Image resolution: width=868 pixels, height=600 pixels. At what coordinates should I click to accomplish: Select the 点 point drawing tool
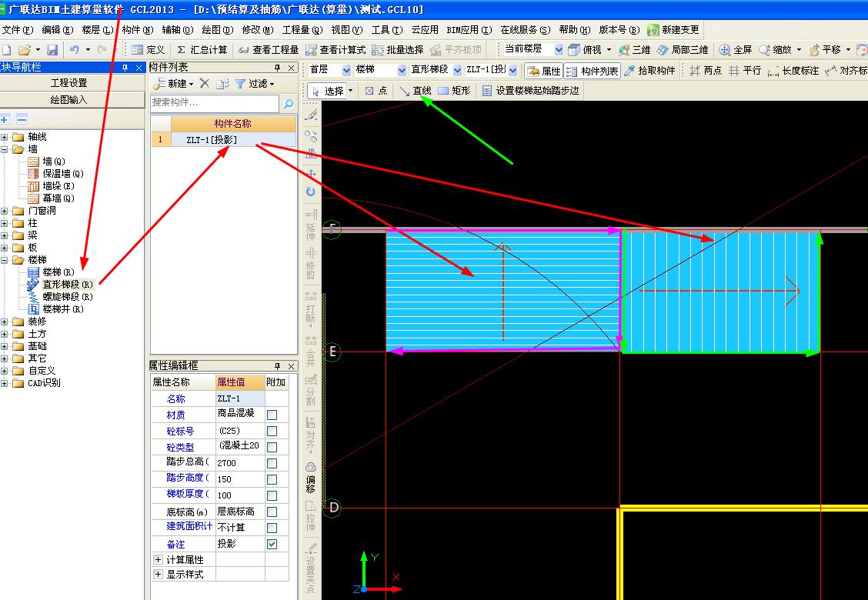(376, 91)
